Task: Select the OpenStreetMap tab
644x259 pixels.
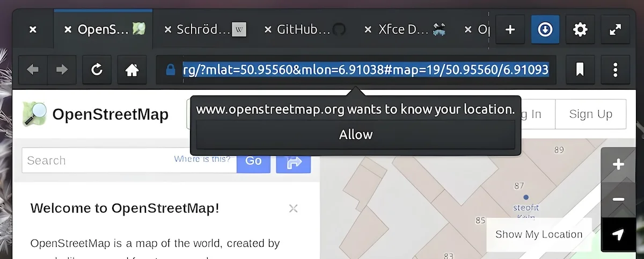Action: [x=104, y=30]
